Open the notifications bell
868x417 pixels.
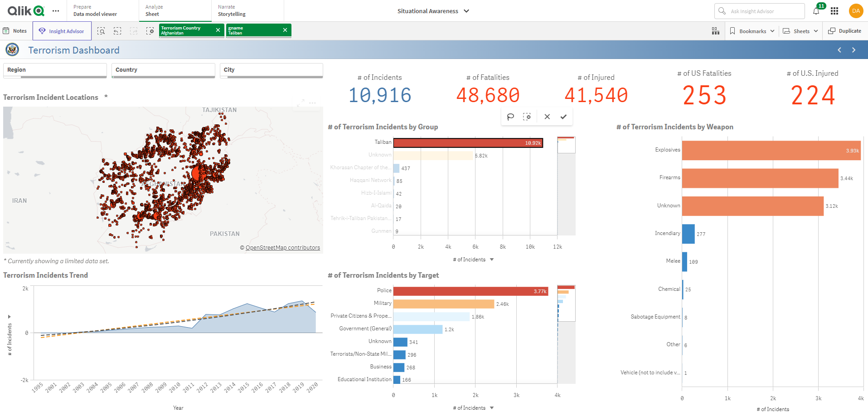click(816, 11)
